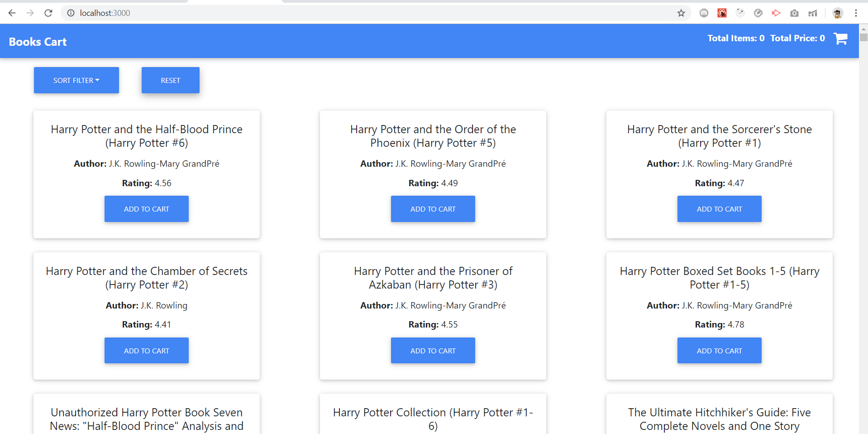Click the gray smiley-face extension icon

704,13
